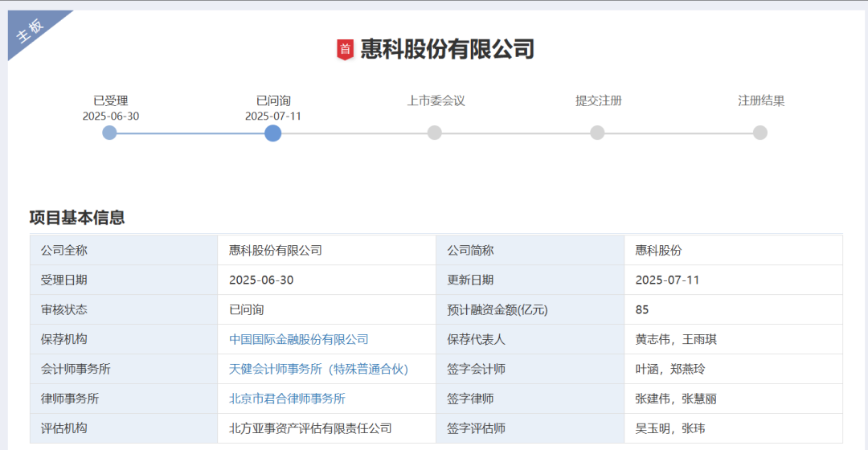
Task: Click the 主板 corner ribbon label
Action: click(29, 31)
